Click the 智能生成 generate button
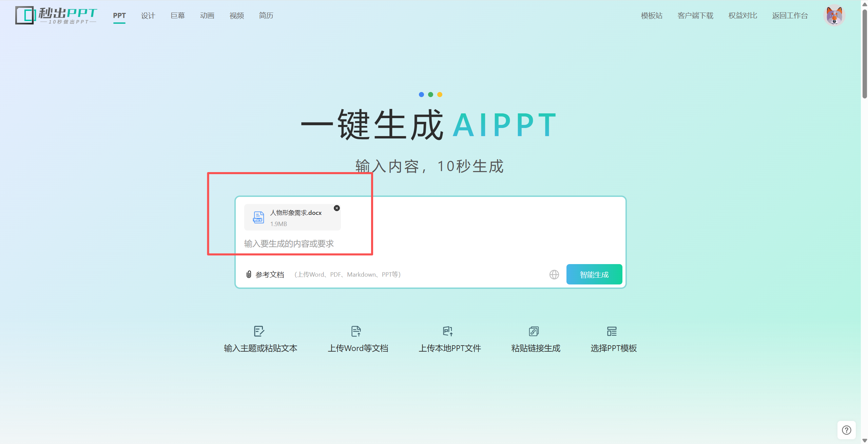Screen dimensions: 868x444 [594, 274]
